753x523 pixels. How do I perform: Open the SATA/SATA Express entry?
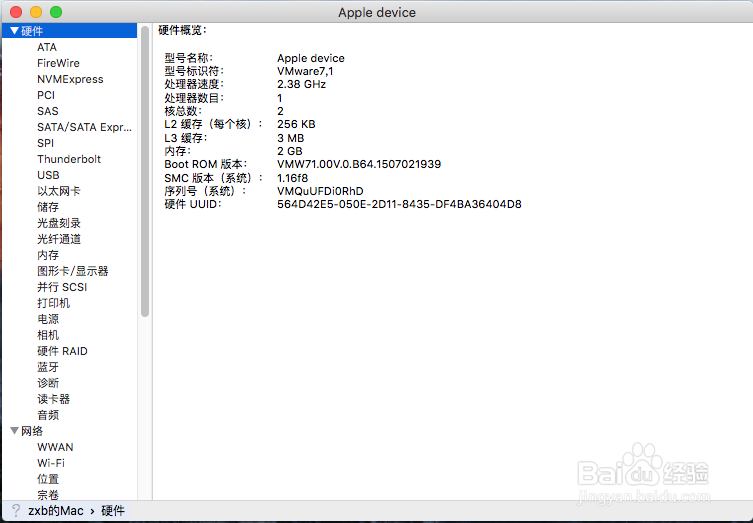(x=84, y=127)
